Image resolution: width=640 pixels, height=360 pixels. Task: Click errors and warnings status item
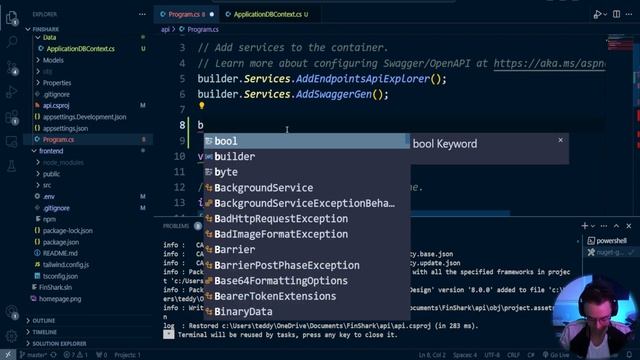(76, 355)
